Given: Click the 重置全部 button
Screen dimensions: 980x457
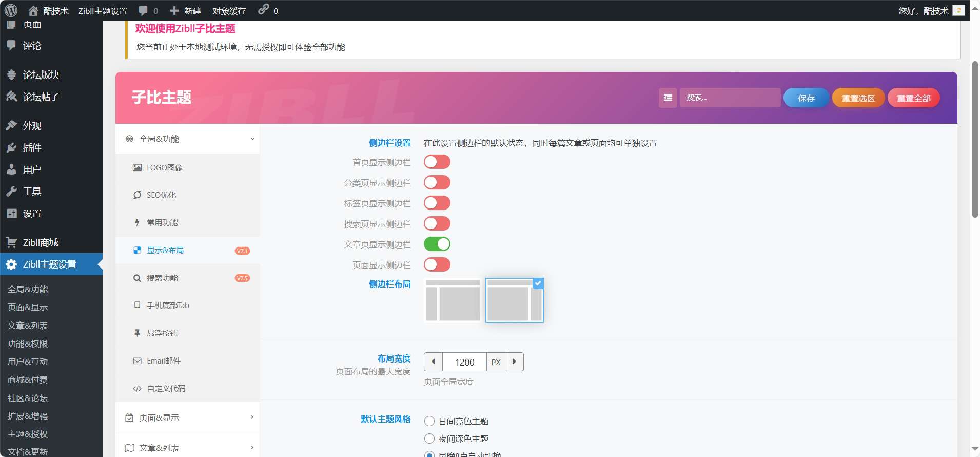Looking at the screenshot, I should [914, 98].
